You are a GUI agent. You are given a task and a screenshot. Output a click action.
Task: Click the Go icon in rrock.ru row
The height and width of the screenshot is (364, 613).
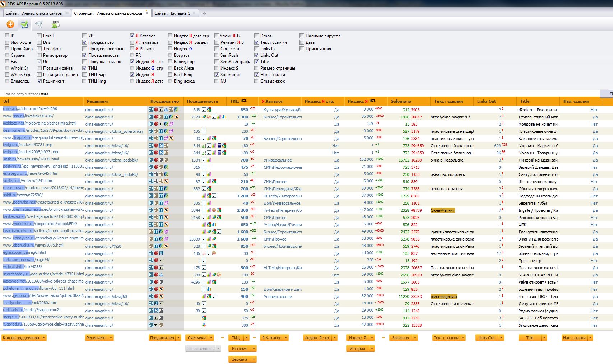(x=176, y=109)
